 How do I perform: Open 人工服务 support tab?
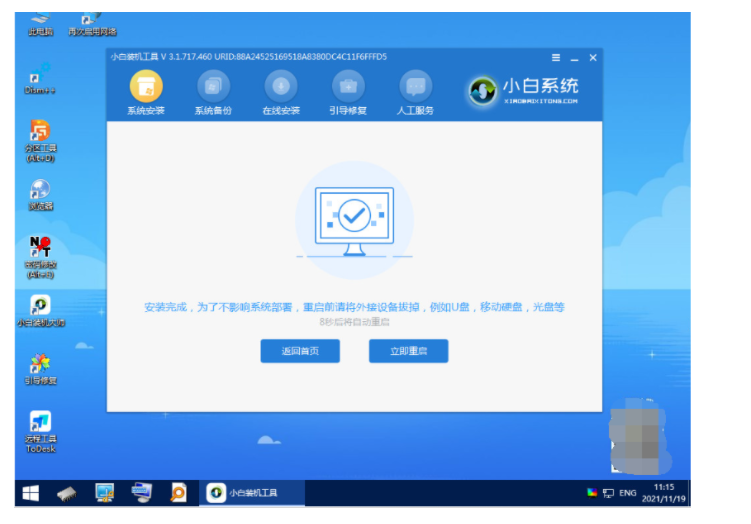coord(415,93)
